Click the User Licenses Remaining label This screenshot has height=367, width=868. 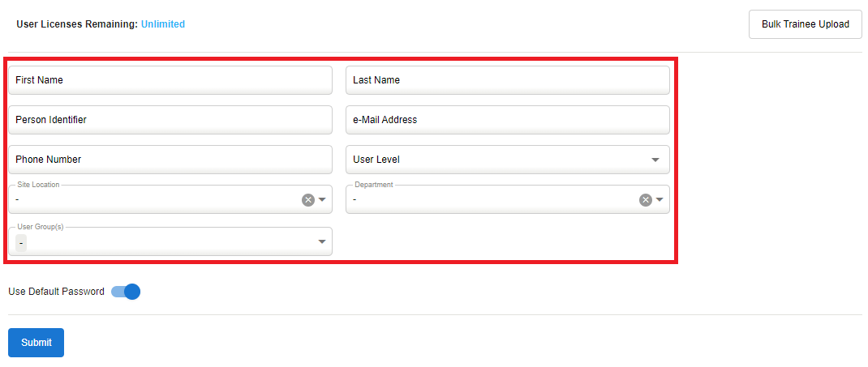point(77,24)
